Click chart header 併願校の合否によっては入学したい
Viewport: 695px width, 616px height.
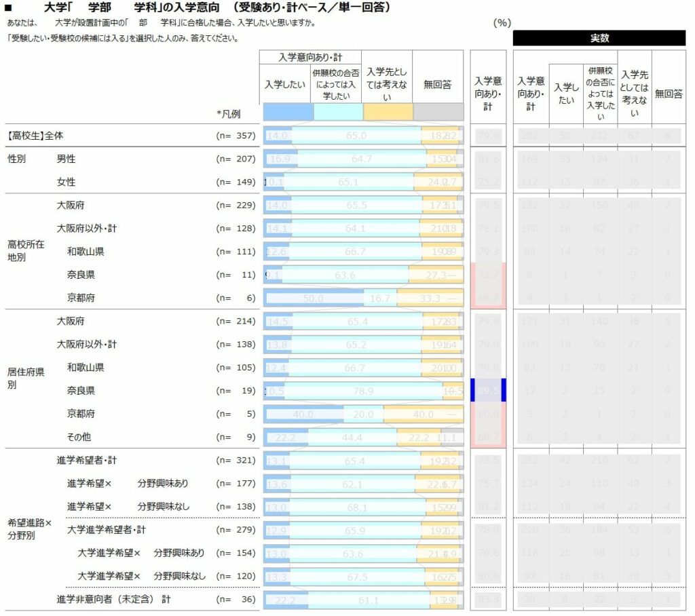[336, 83]
